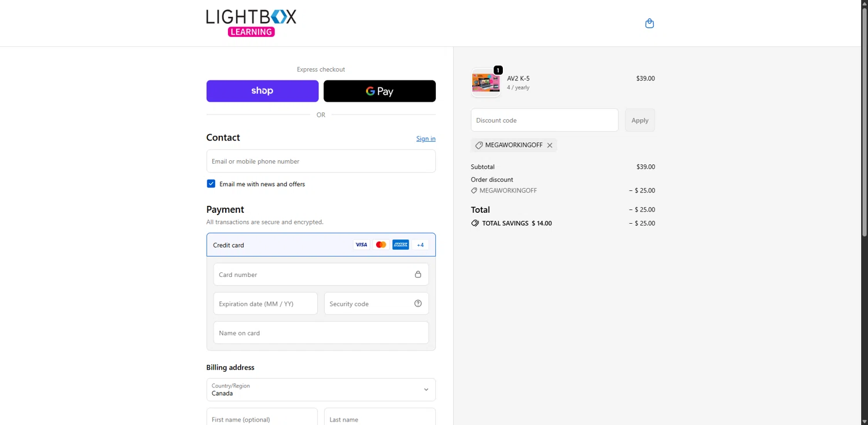Focus the Last name field
868x425 pixels.
click(x=380, y=417)
